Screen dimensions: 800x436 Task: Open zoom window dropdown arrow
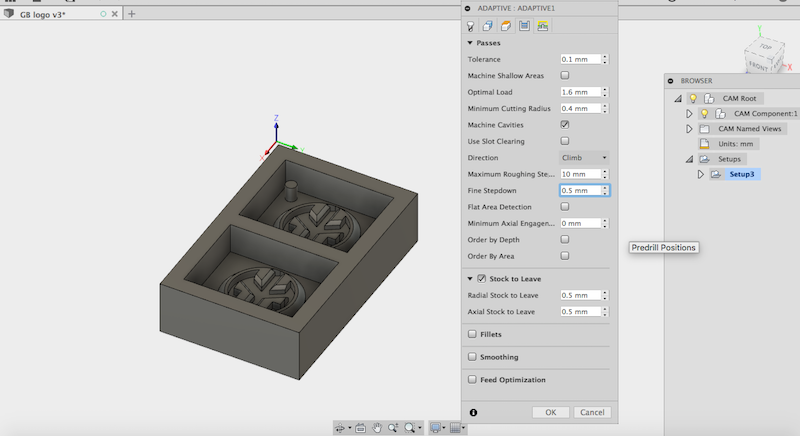click(419, 428)
